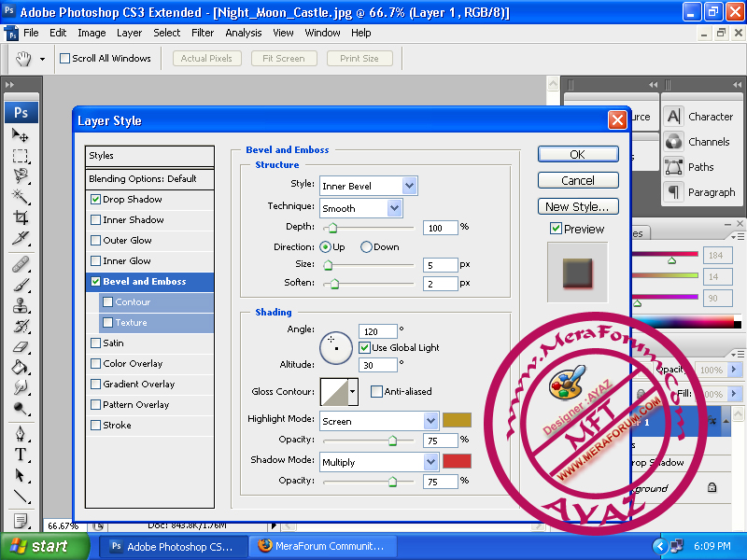Switch to MeraForum Community taskbar window

322,546
